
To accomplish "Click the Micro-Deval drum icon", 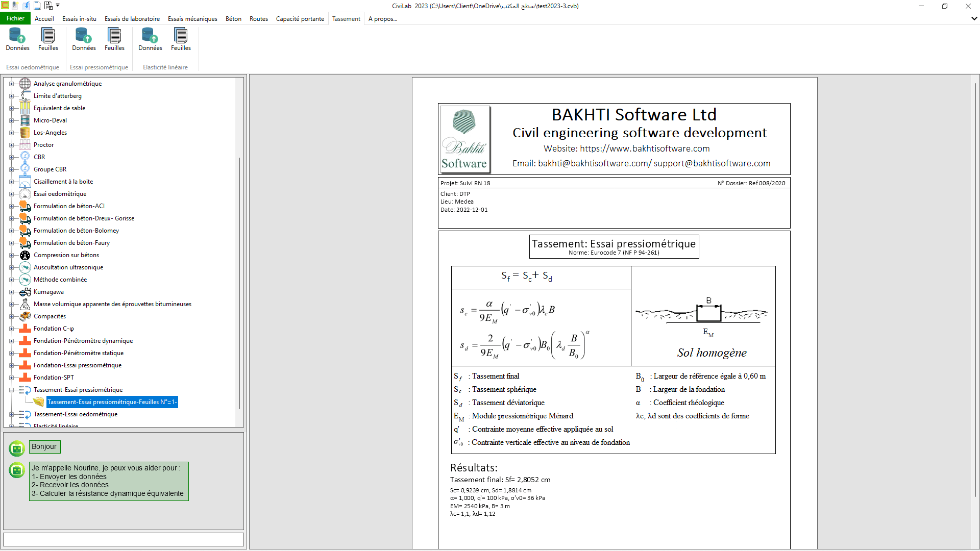I will [x=25, y=120].
